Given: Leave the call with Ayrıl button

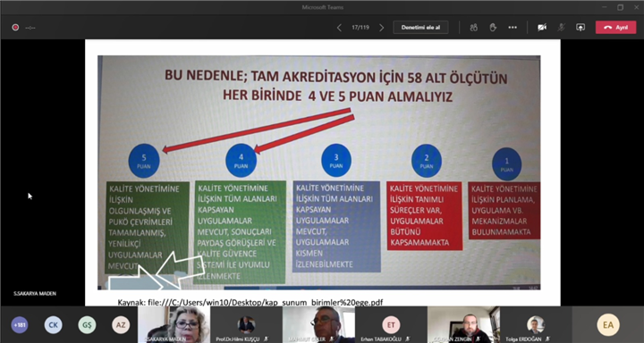Looking at the screenshot, I should tap(615, 28).
